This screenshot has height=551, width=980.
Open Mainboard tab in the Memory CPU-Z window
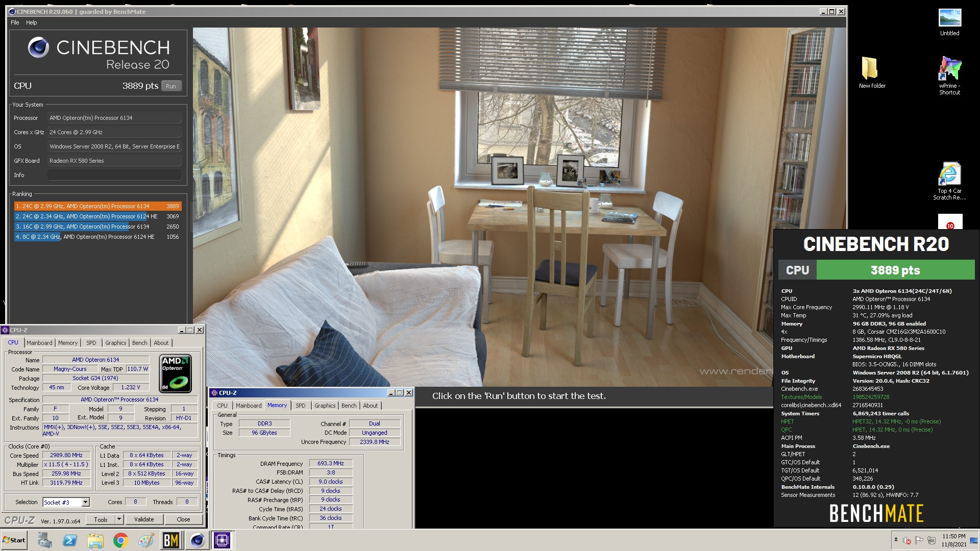(249, 406)
